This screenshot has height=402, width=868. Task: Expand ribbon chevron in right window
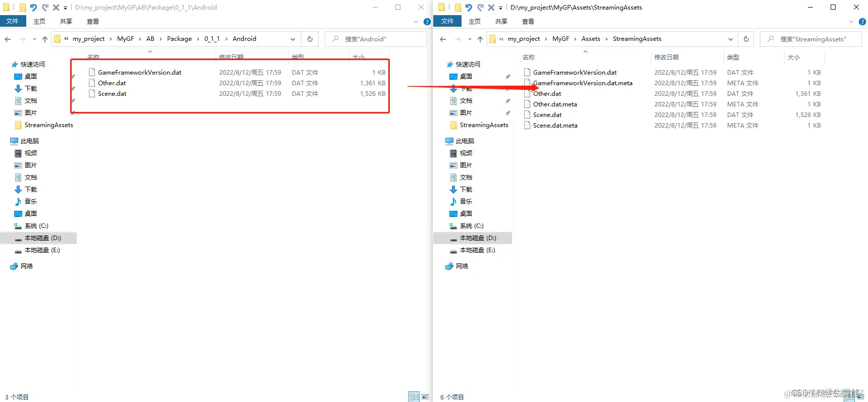(851, 22)
